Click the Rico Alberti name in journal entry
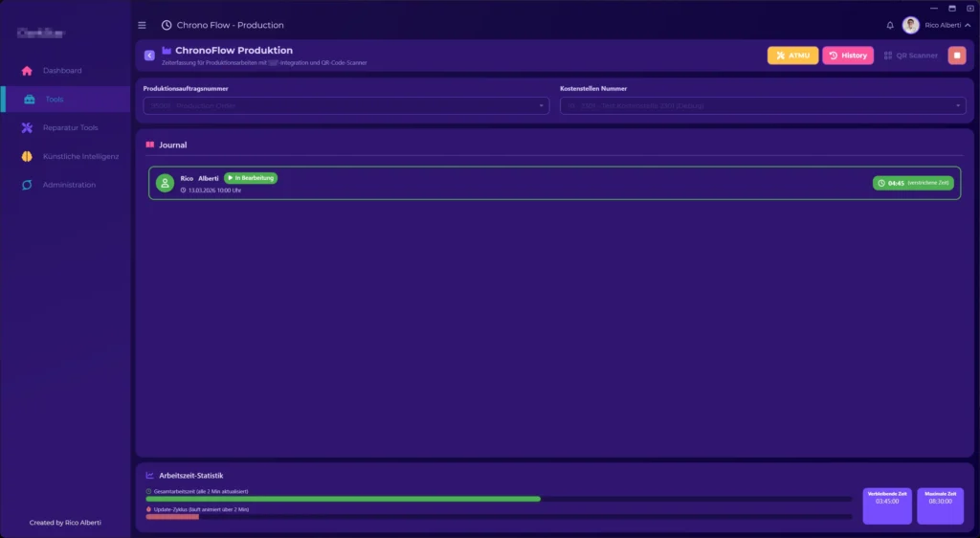This screenshot has width=980, height=538. (199, 178)
